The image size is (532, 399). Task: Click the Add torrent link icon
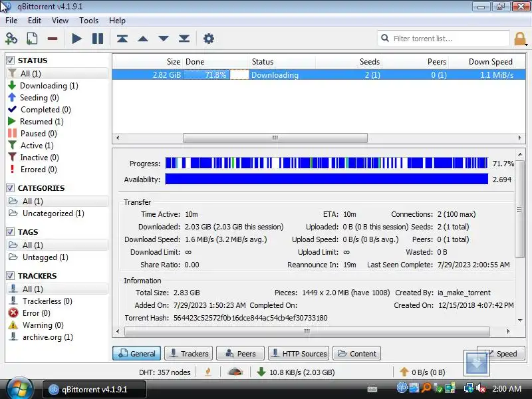11,39
